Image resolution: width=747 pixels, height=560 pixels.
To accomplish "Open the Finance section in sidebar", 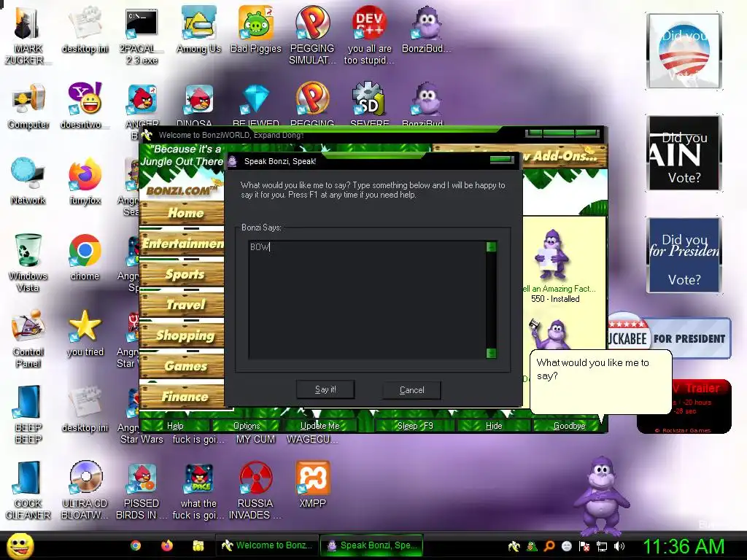I will point(182,396).
